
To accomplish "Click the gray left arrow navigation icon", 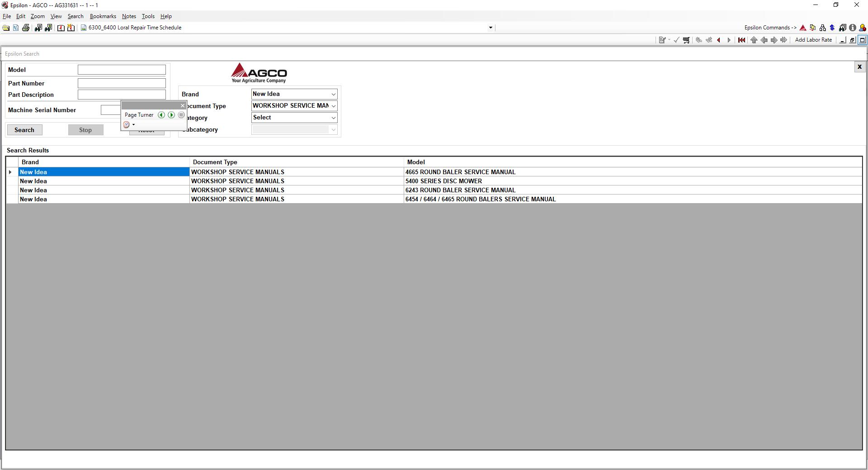I will (764, 40).
